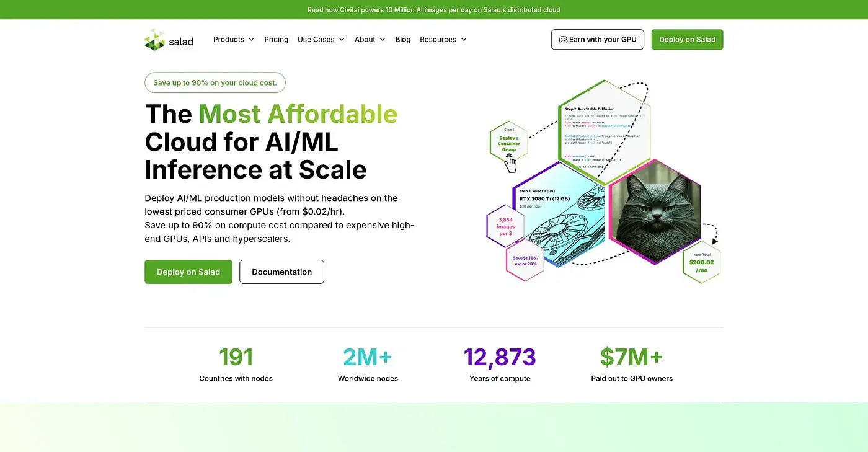868x452 pixels.
Task: Click the 3,854 images per $ hexagon
Action: (505, 226)
